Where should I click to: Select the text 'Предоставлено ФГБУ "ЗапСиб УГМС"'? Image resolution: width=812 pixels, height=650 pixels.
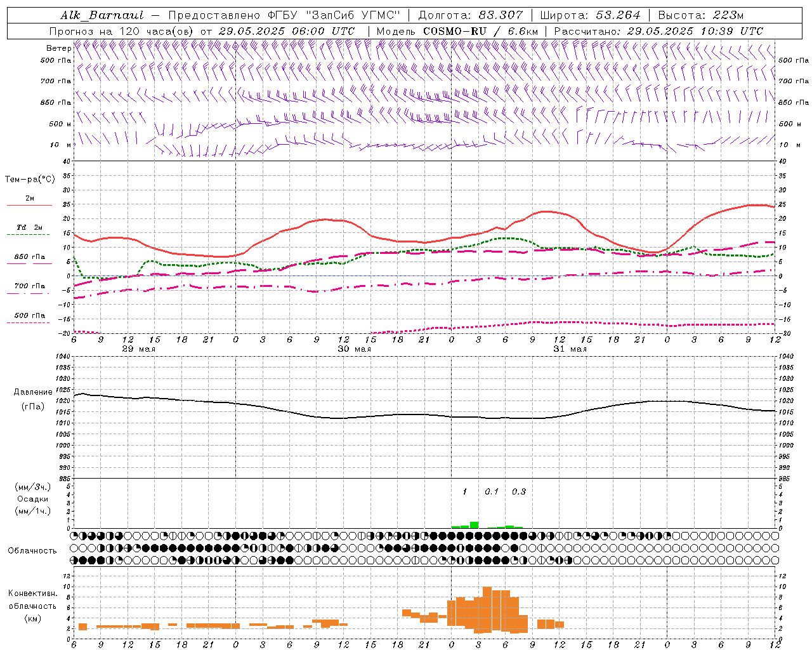pyautogui.click(x=284, y=15)
